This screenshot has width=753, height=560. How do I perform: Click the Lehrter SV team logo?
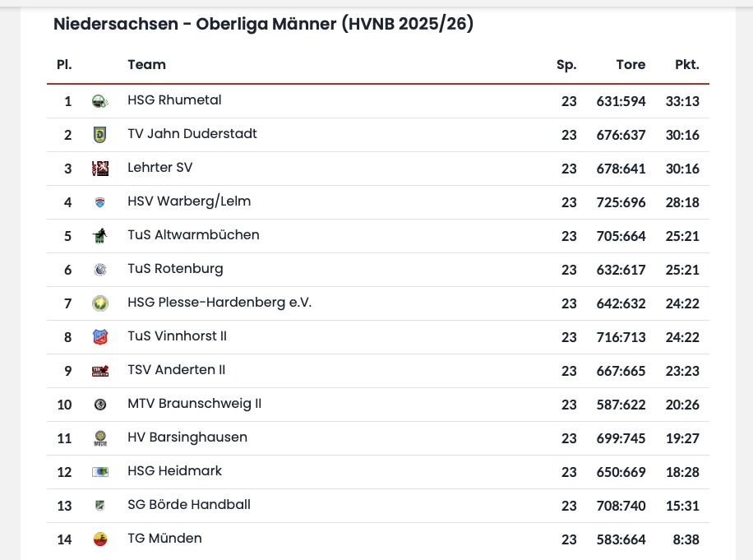tap(99, 169)
